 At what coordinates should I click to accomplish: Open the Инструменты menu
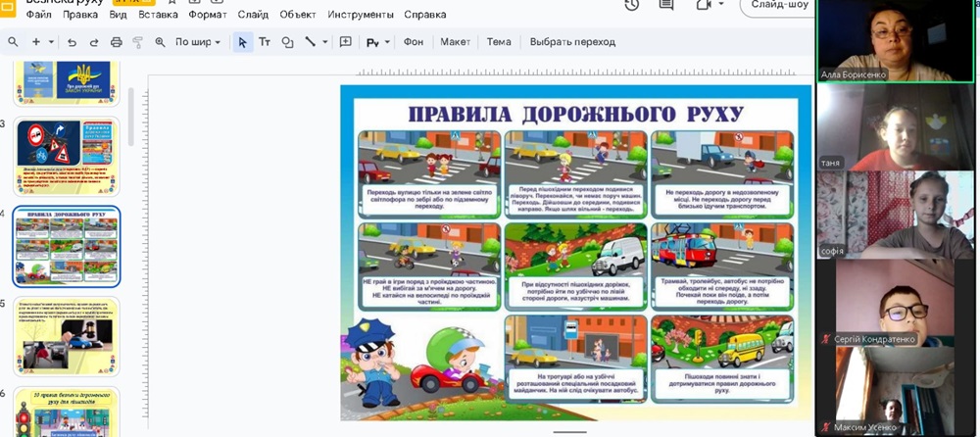361,15
